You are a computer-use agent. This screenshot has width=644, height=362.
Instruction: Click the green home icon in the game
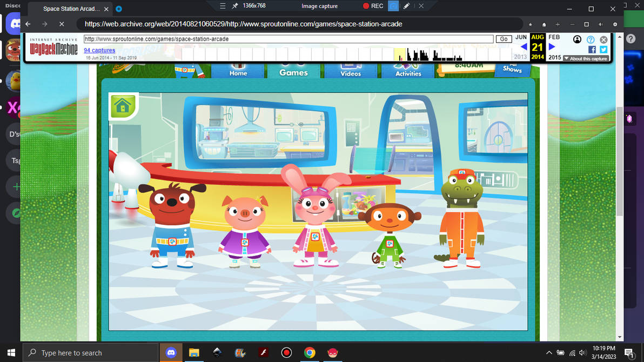123,106
